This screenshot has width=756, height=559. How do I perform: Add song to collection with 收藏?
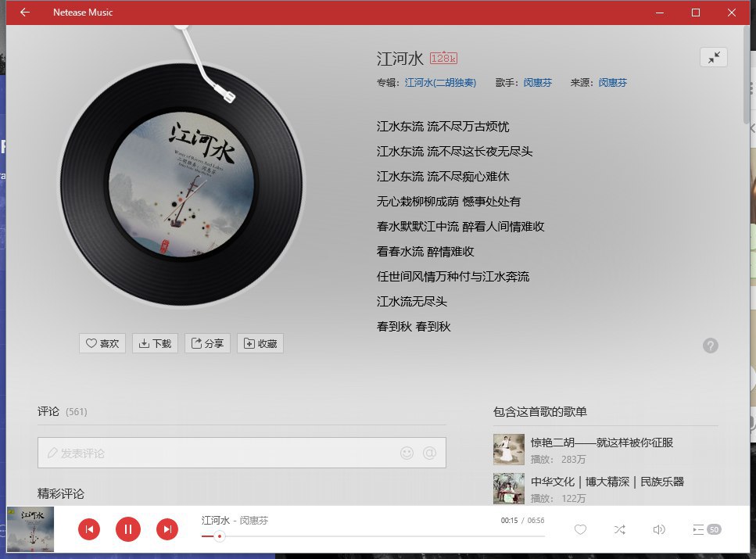pyautogui.click(x=260, y=343)
